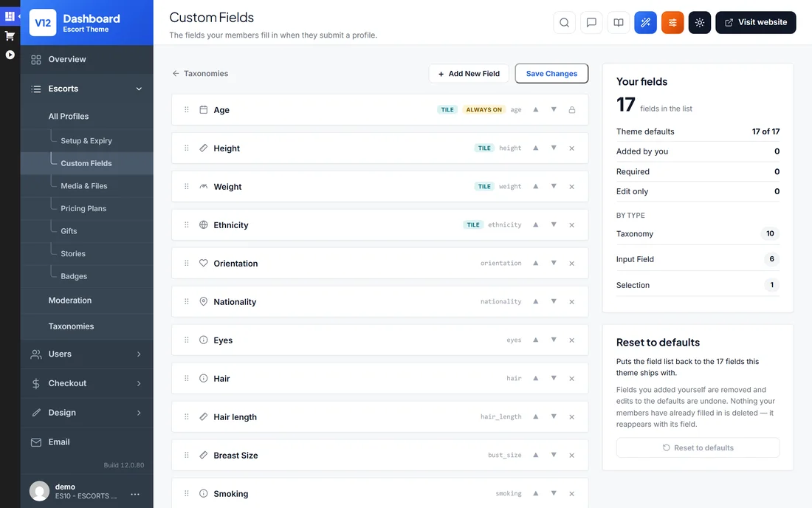Open Moderation in sidebar
Image resolution: width=812 pixels, height=508 pixels.
click(70, 301)
